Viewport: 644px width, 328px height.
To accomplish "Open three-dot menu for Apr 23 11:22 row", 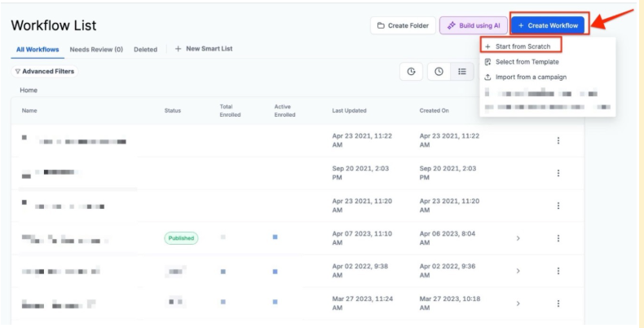I will click(x=558, y=140).
